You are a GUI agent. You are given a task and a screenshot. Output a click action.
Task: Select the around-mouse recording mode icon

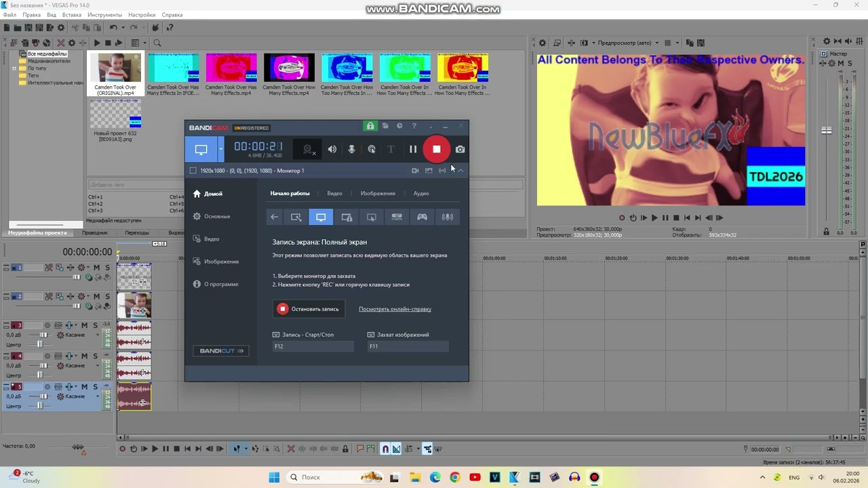pyautogui.click(x=372, y=217)
